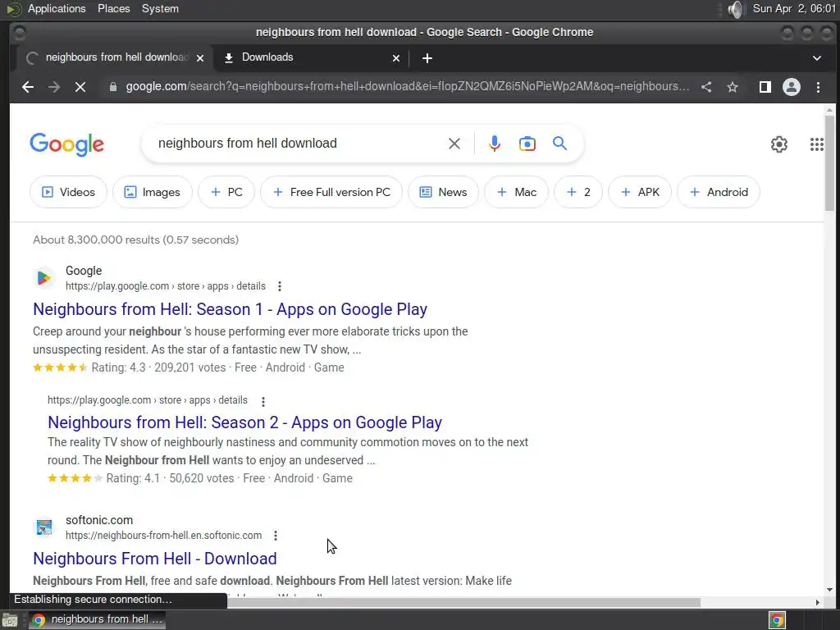Search by image with camera icon
Screen dimensions: 840x630
tap(527, 144)
